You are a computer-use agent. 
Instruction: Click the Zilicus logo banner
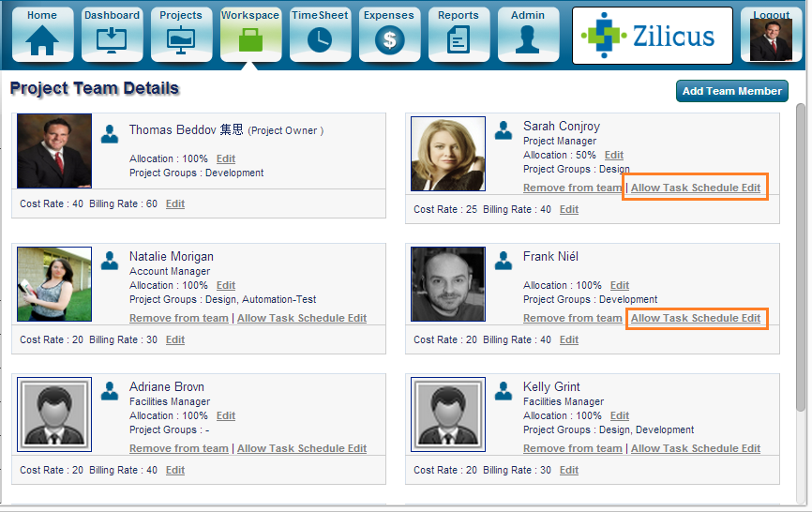(653, 36)
